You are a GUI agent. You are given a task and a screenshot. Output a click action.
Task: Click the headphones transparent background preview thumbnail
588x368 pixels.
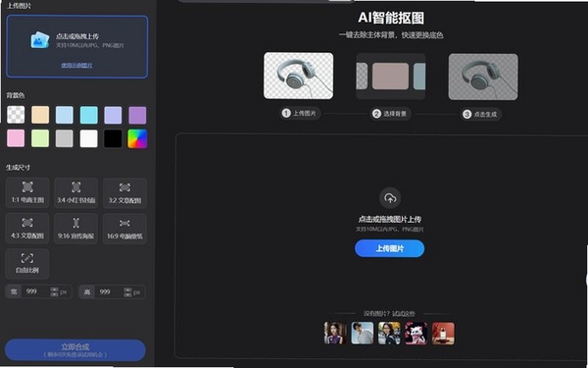299,76
